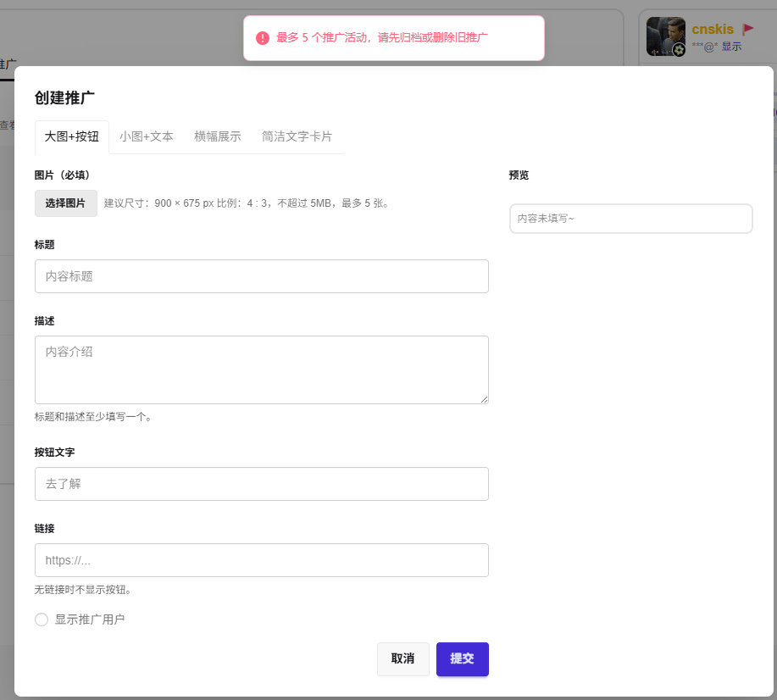Enable the 显示推广用户 radio option

(x=42, y=619)
